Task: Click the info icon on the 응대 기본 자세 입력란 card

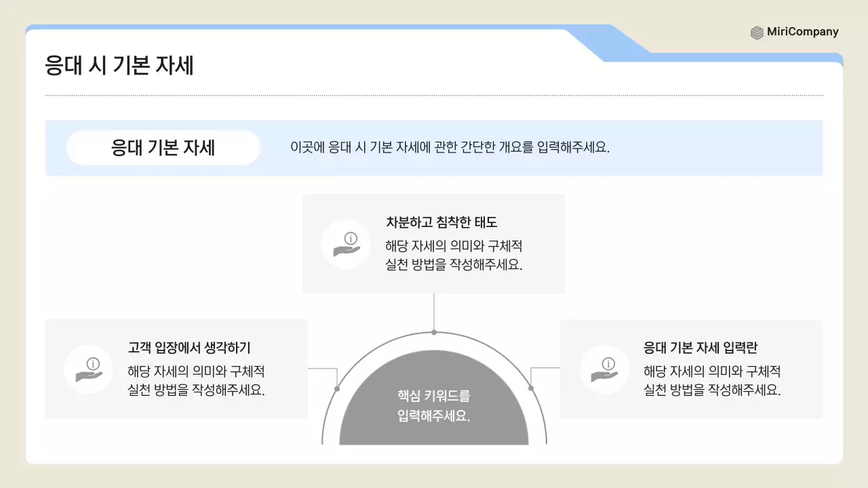Action: tap(604, 369)
